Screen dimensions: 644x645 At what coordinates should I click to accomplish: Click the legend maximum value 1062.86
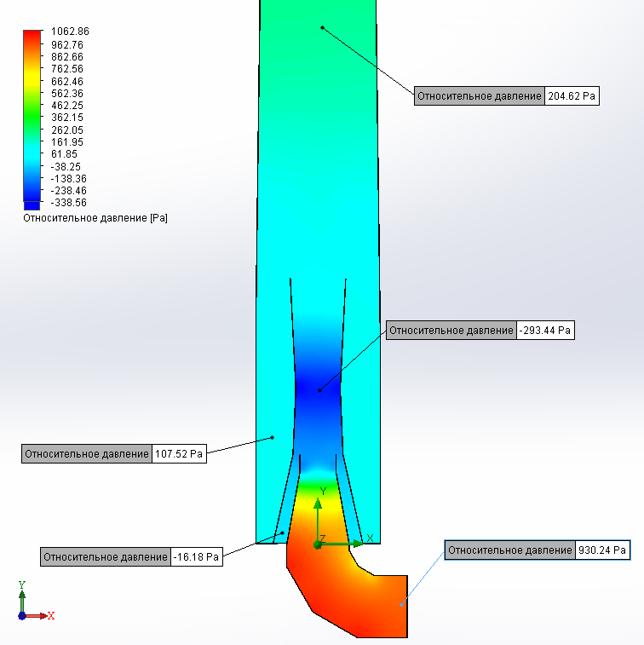pos(69,32)
